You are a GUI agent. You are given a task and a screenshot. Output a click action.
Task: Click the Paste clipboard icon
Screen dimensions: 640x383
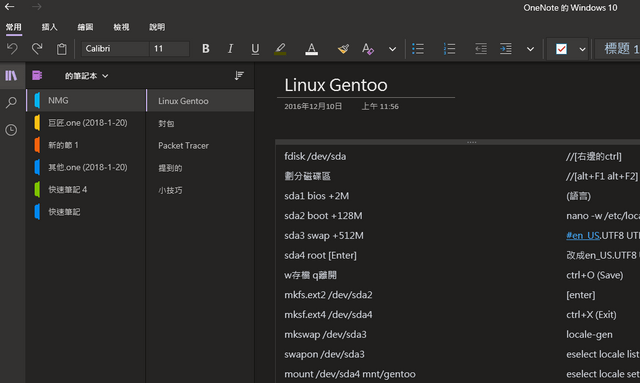coord(62,49)
